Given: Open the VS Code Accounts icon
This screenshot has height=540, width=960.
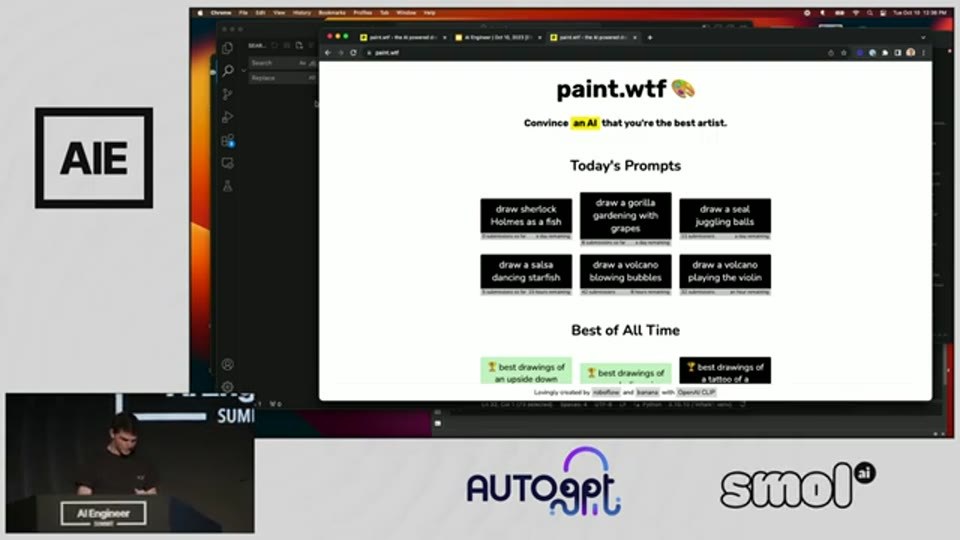Looking at the screenshot, I should pyautogui.click(x=227, y=364).
